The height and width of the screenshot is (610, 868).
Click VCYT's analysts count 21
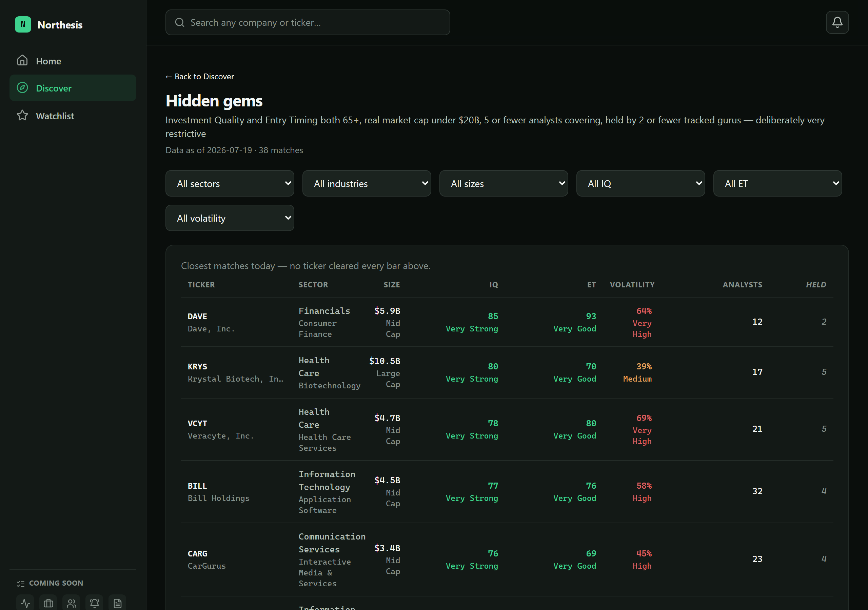click(757, 429)
